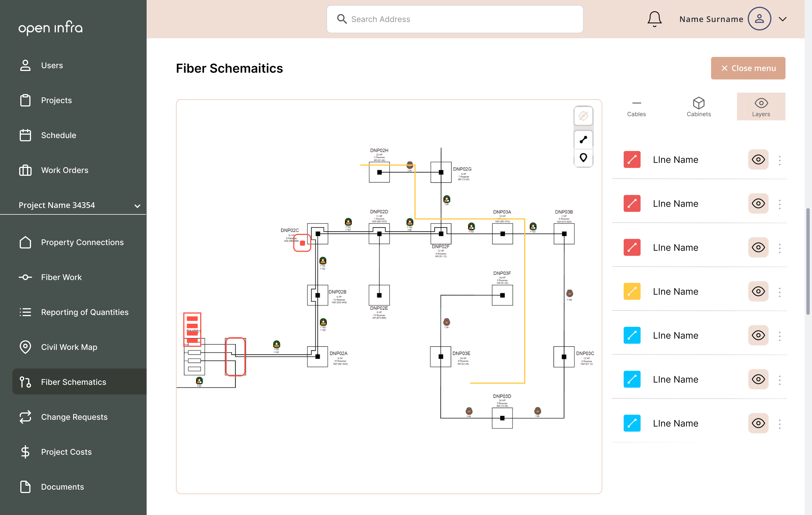Select the Civil Work Map icon
The image size is (812, 515).
(25, 347)
